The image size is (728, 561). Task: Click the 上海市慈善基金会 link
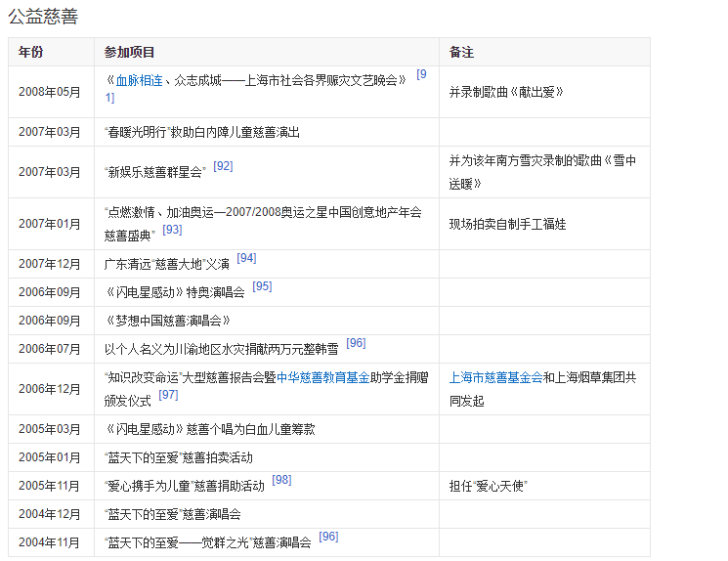[x=495, y=377]
